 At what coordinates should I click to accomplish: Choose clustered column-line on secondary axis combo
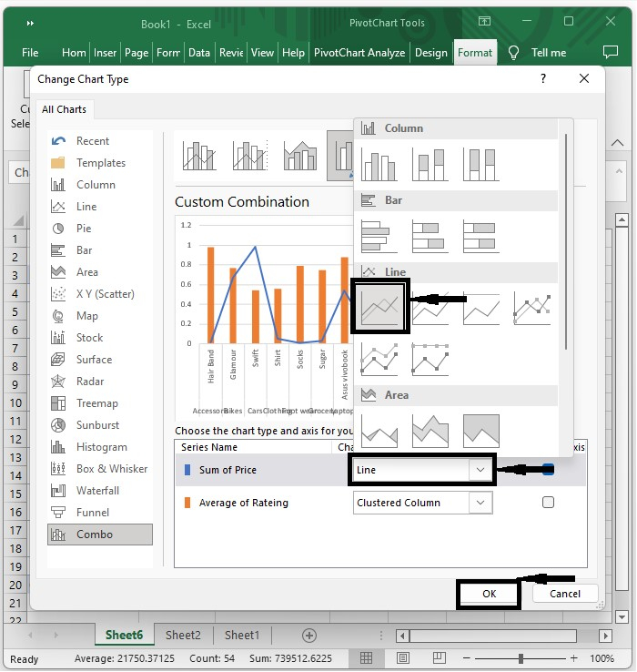coord(250,156)
